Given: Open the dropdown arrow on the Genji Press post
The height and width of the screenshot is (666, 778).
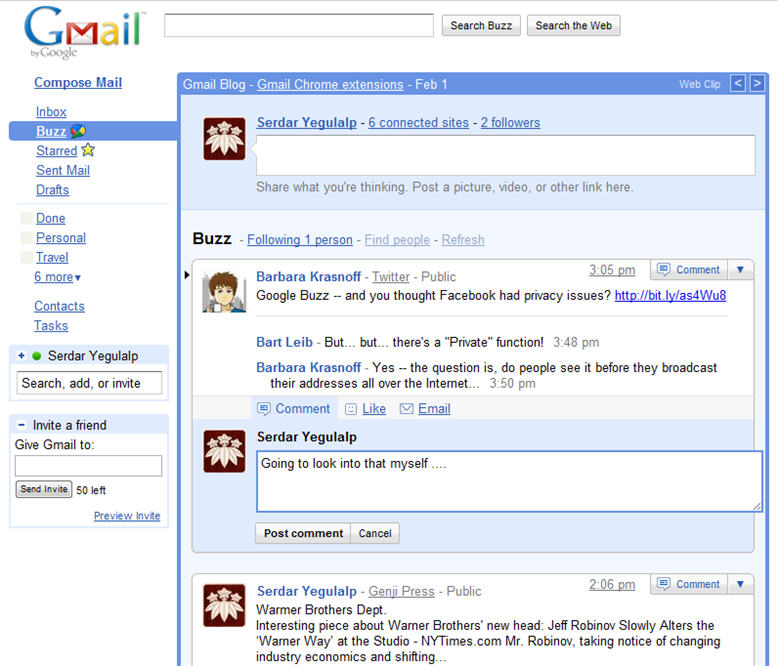Looking at the screenshot, I should 740,584.
